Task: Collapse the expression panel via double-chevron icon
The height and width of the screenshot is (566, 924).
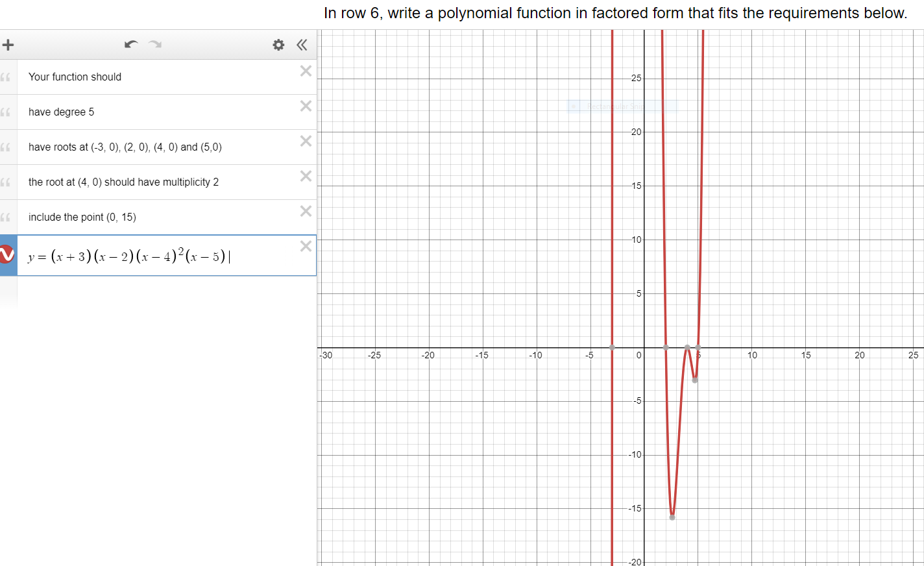Action: (301, 45)
